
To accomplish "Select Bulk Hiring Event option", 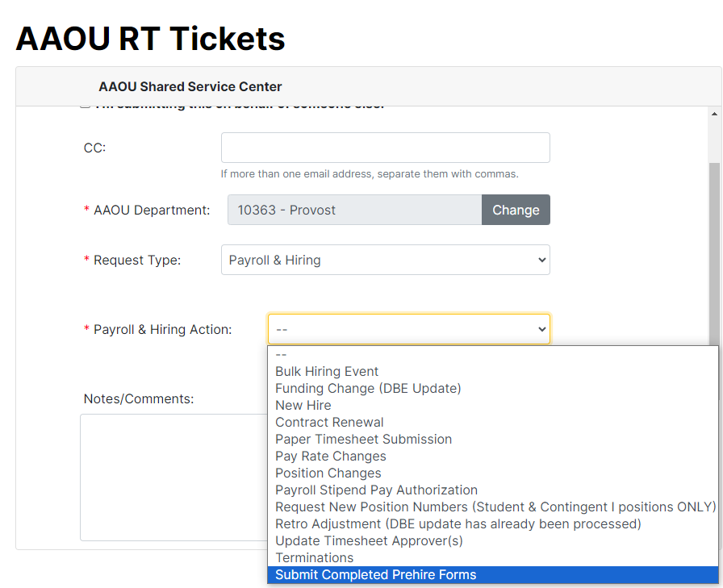I will pyautogui.click(x=327, y=371).
